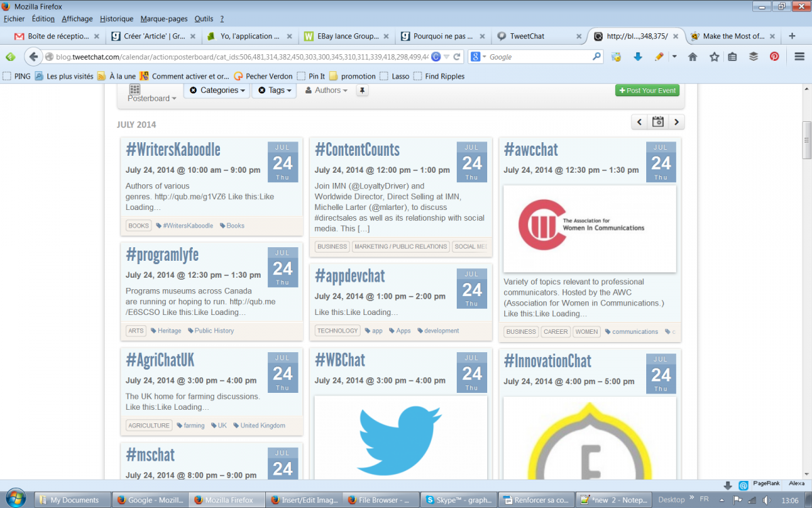Click the Pinterest toolbar icon

tap(774, 57)
